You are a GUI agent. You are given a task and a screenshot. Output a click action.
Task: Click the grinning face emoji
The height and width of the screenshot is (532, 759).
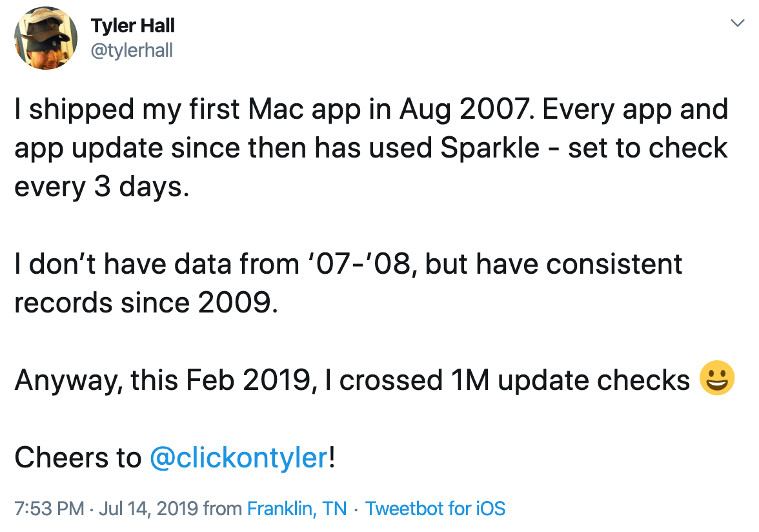click(717, 380)
